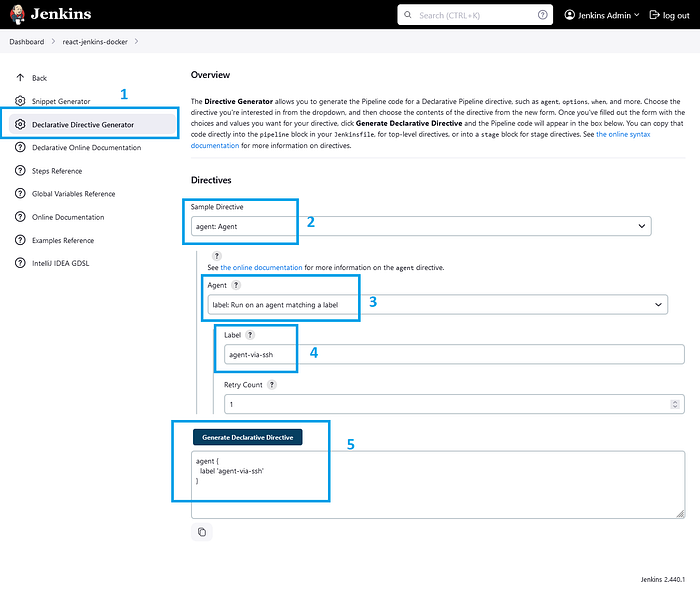This screenshot has height=596, width=700.
Task: Click the Steps Reference help icon
Action: point(20,171)
